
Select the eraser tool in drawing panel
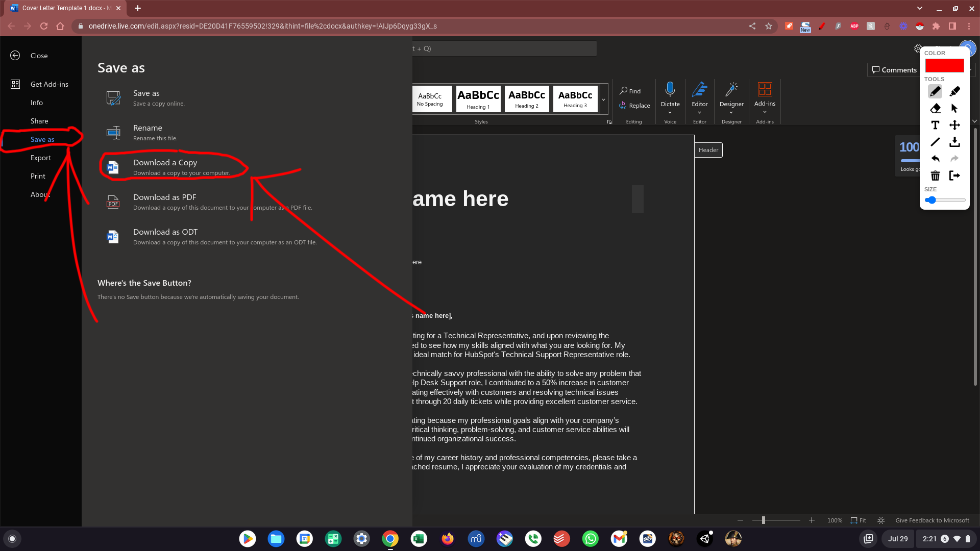tap(935, 108)
